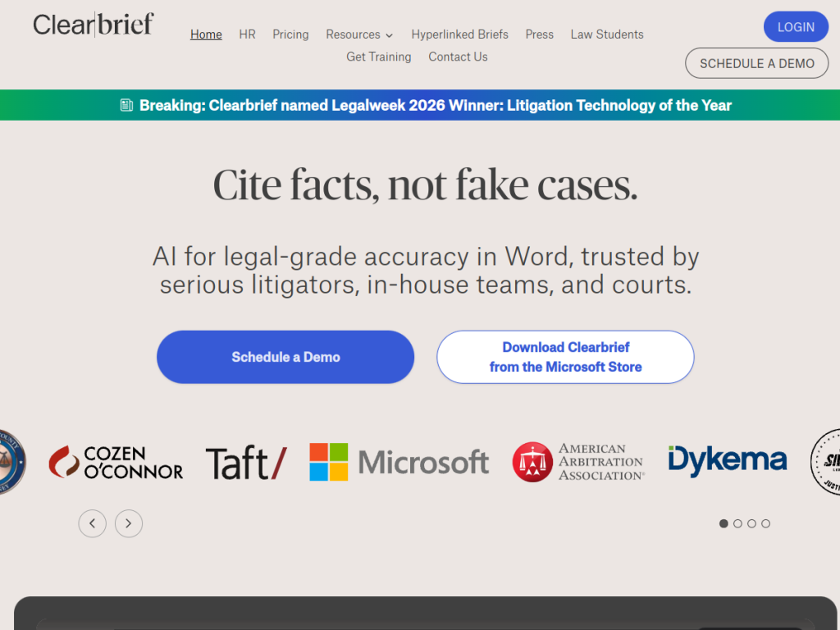
Task: Select the first carousel dot
Action: pos(724,523)
